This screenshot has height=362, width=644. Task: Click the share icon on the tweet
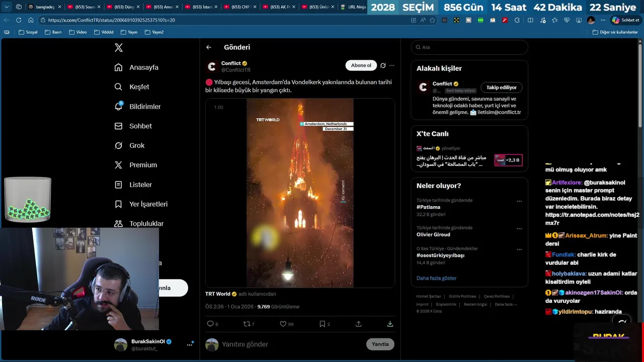point(359,324)
